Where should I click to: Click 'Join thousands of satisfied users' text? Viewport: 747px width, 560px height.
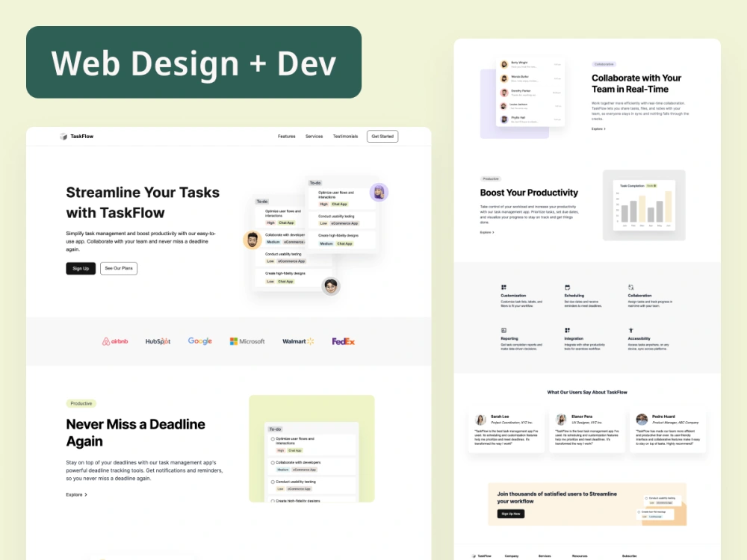[557, 497]
